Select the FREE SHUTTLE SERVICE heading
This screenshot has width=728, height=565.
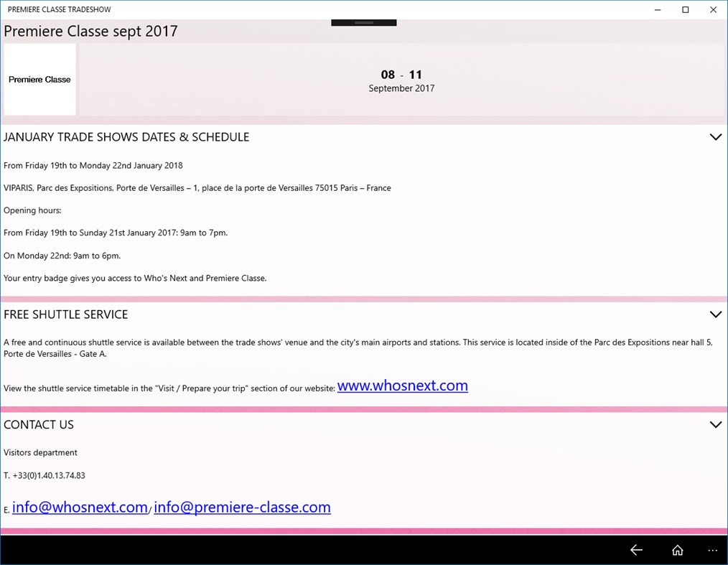tap(65, 314)
